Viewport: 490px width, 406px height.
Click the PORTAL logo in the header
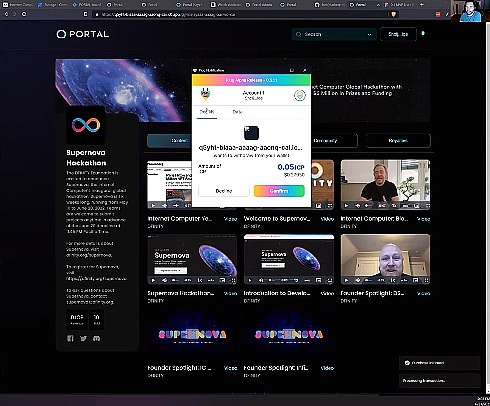(x=83, y=34)
